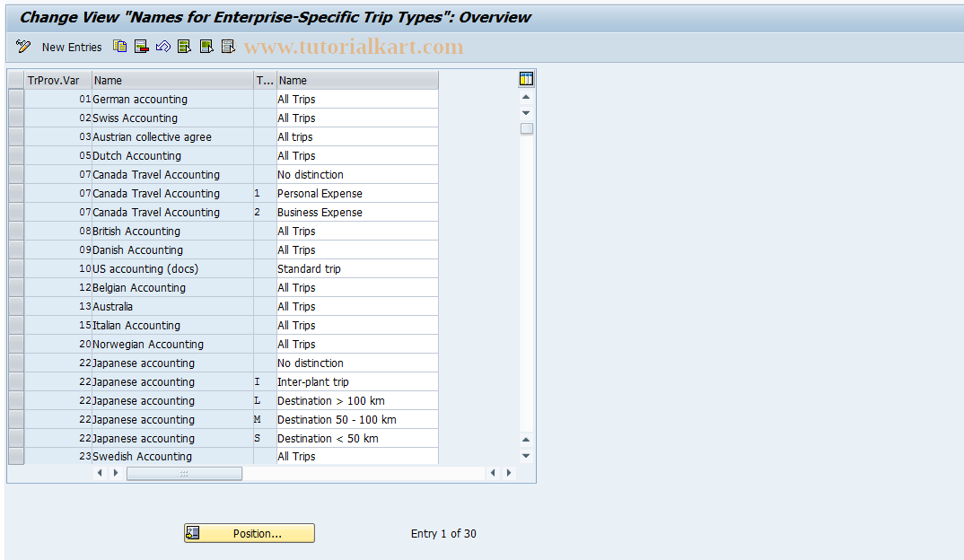Select the Japanese accounting Inter-plant trip row
The height and width of the screenshot is (560, 964).
pos(16,381)
